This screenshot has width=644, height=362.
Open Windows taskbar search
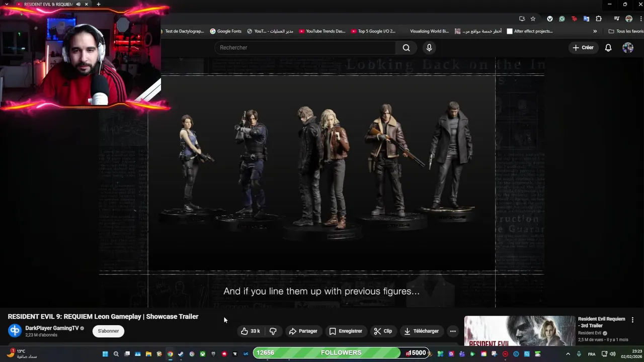pos(116,354)
